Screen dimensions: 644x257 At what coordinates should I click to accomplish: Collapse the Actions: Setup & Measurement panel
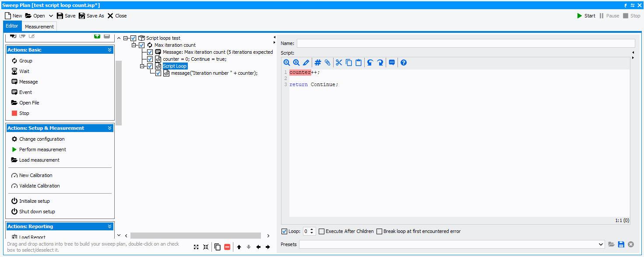[x=110, y=128]
